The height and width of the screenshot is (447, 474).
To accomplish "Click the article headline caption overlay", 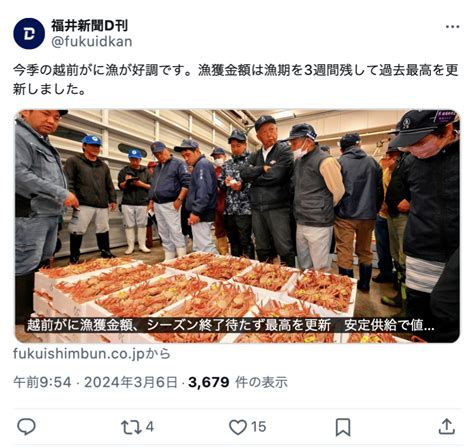I will coord(230,325).
